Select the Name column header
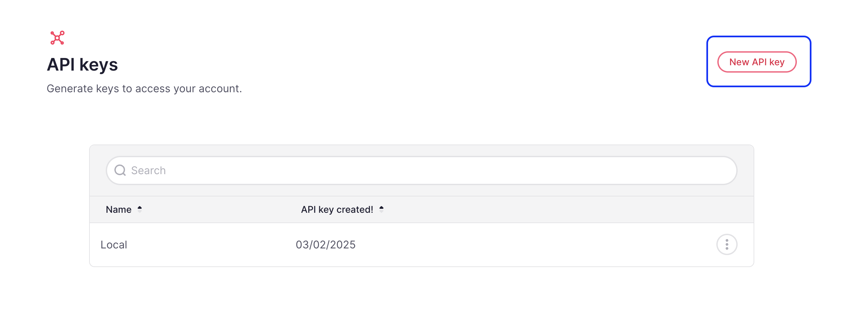 pos(119,209)
